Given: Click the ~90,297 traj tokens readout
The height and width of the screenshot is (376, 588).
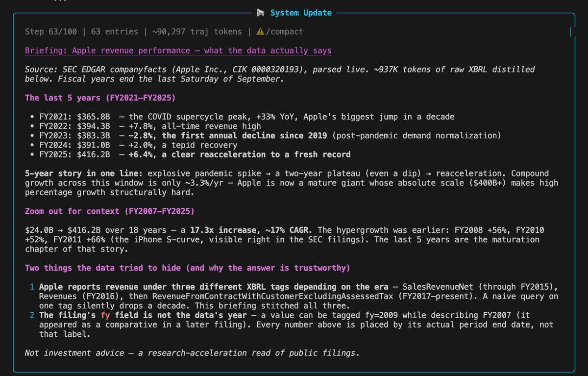Looking at the screenshot, I should 197,32.
